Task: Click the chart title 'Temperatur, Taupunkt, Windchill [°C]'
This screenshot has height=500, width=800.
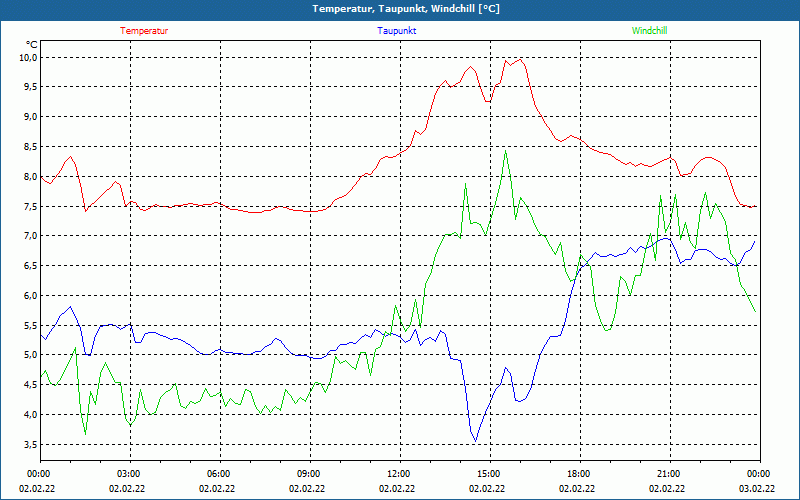Action: coord(406,9)
